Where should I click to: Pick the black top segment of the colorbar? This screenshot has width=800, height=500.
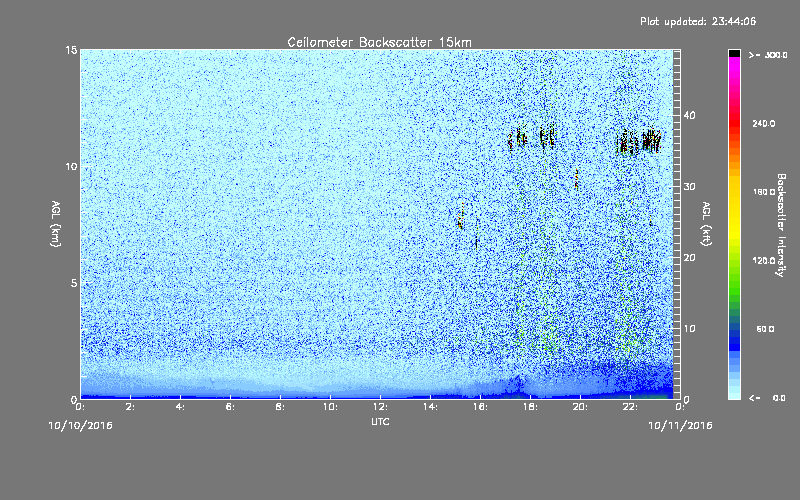(734, 53)
